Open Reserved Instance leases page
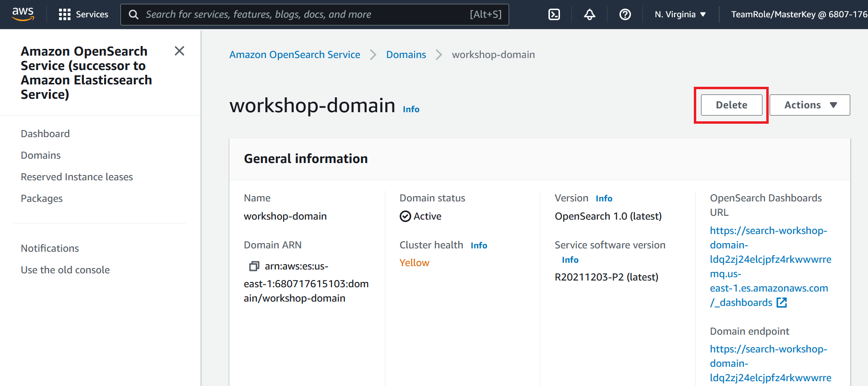868x386 pixels. pos(77,177)
